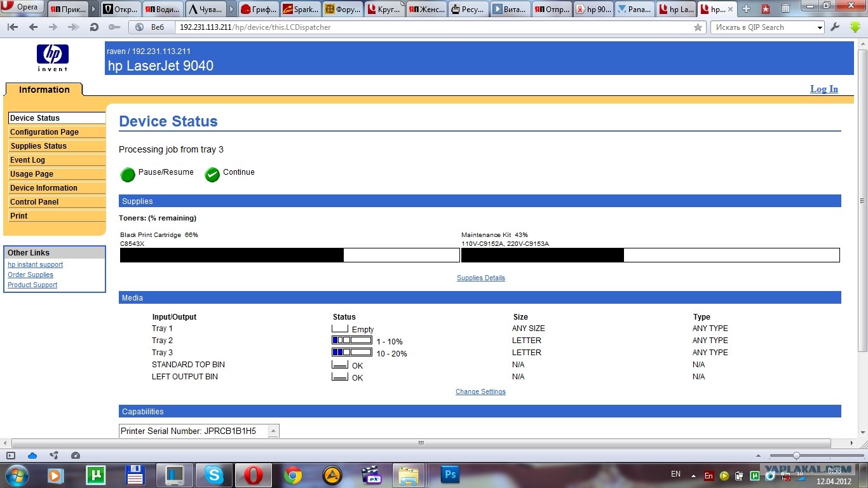Open the QIP Search engine dropdown arrow
Image resolution: width=868 pixels, height=488 pixels.
[x=820, y=27]
